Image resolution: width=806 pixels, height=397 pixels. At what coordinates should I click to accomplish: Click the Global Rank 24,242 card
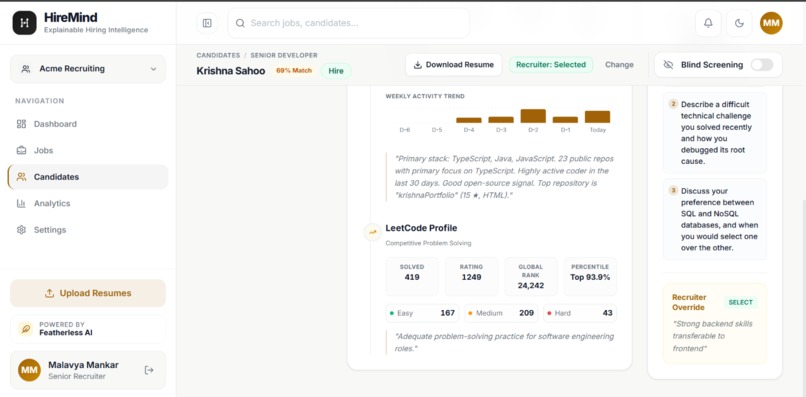coord(530,277)
